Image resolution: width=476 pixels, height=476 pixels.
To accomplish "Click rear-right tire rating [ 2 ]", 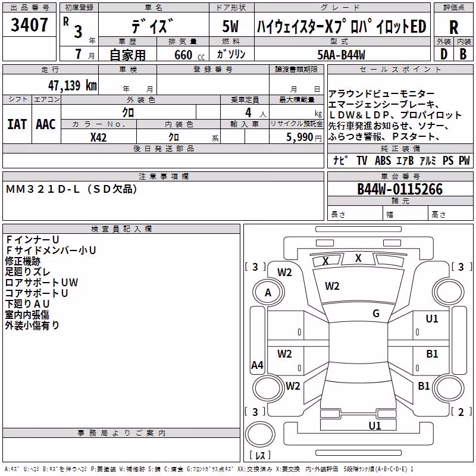I will coord(461,412).
